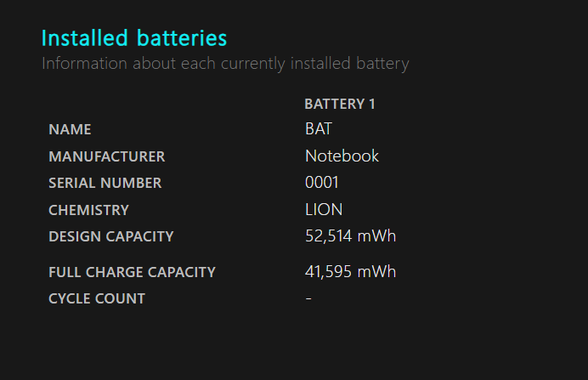The height and width of the screenshot is (380, 588).
Task: Select the 0001 serial number value
Action: point(322,183)
